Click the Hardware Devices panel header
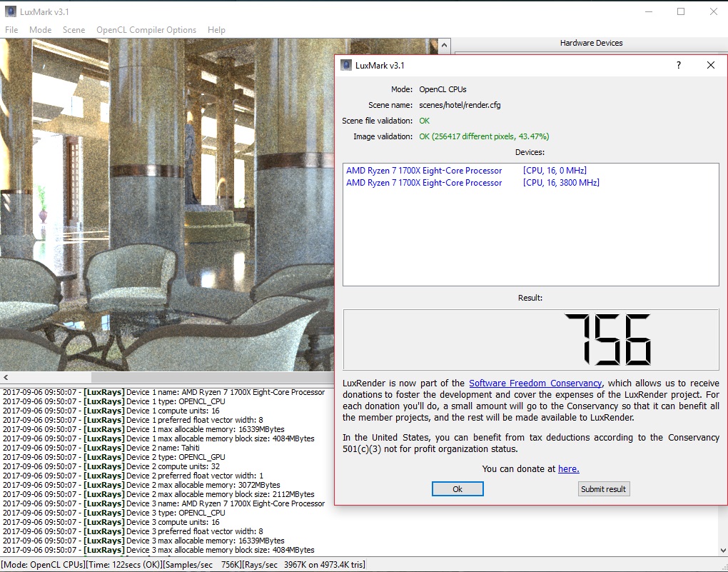The height and width of the screenshot is (572, 728). click(x=591, y=43)
